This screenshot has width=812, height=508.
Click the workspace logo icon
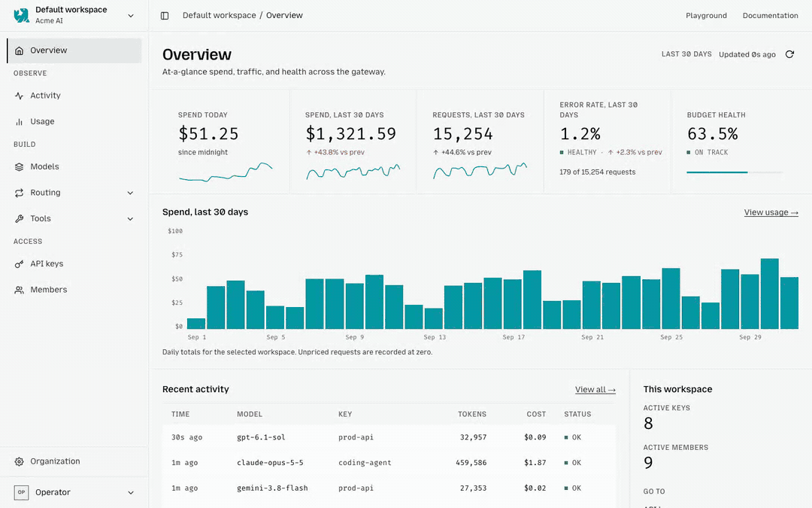21,15
